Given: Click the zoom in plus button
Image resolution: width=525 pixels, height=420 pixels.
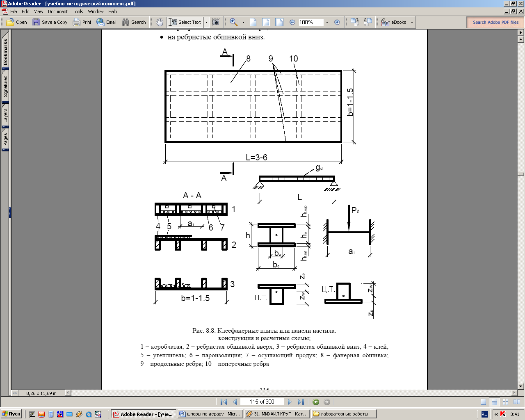Looking at the screenshot, I should (x=337, y=22).
